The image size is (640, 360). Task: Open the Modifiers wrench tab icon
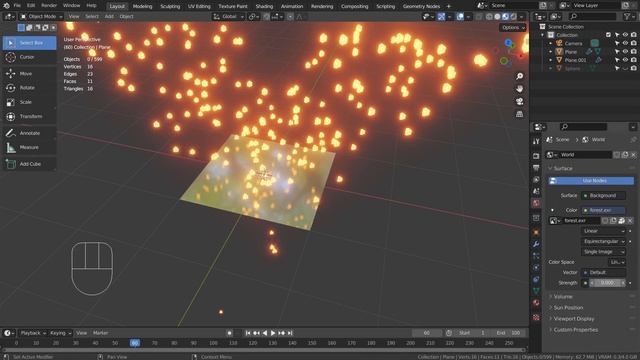click(536, 244)
